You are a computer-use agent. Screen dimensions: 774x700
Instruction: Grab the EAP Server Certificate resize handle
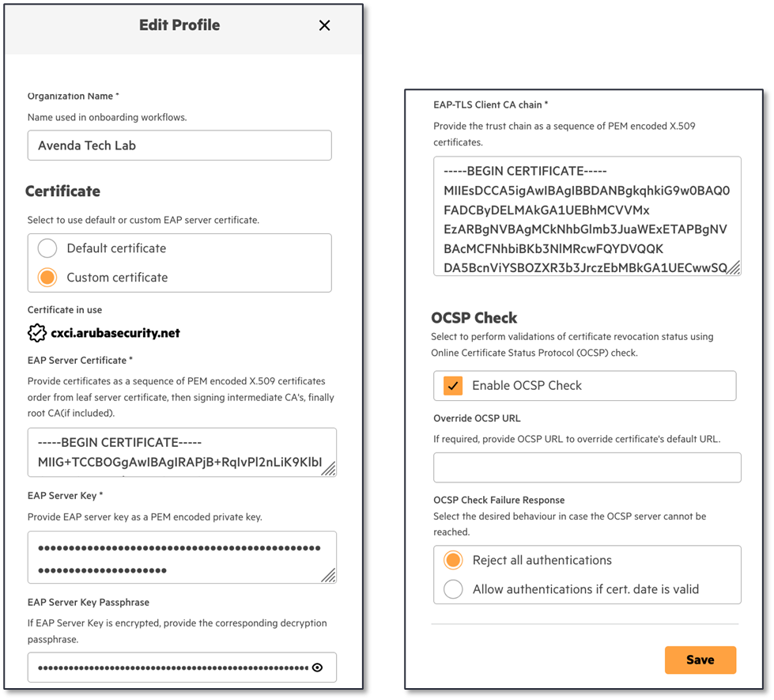(x=328, y=468)
